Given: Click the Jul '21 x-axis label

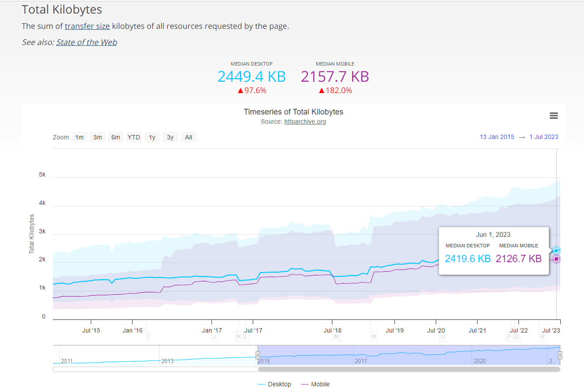Looking at the screenshot, I should (477, 330).
